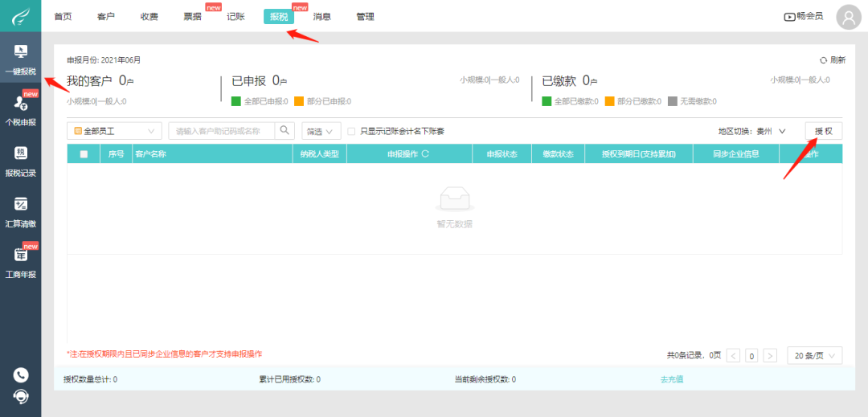Click 当前剩余授权数: 0 text
The height and width of the screenshot is (417, 868).
coord(485,379)
